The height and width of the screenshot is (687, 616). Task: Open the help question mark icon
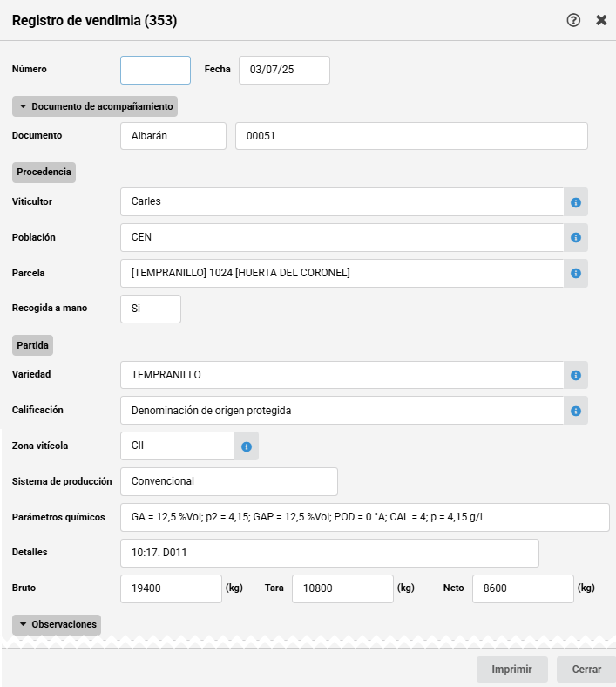coord(573,20)
